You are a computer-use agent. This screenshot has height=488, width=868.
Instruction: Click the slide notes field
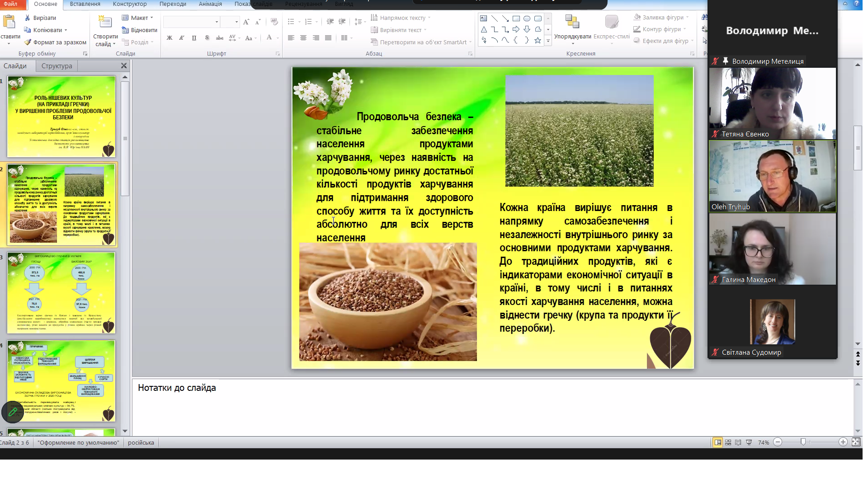tap(493, 407)
